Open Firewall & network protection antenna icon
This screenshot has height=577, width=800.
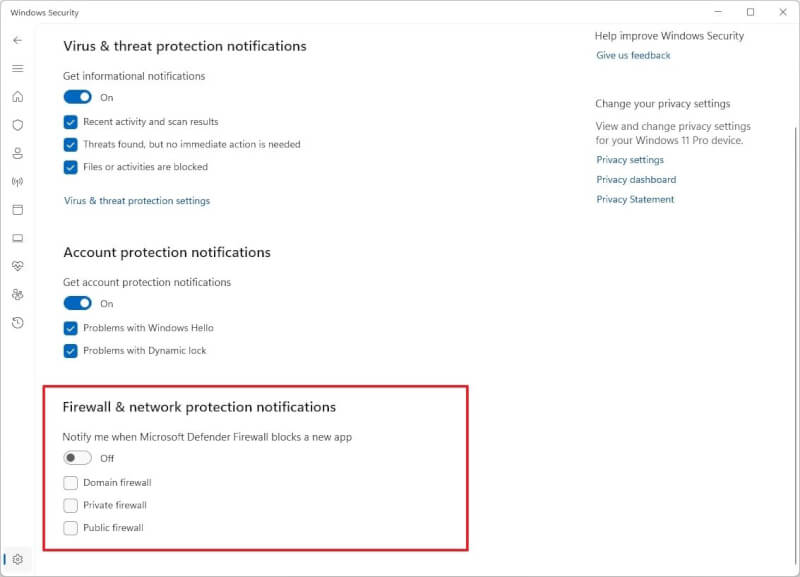[17, 182]
